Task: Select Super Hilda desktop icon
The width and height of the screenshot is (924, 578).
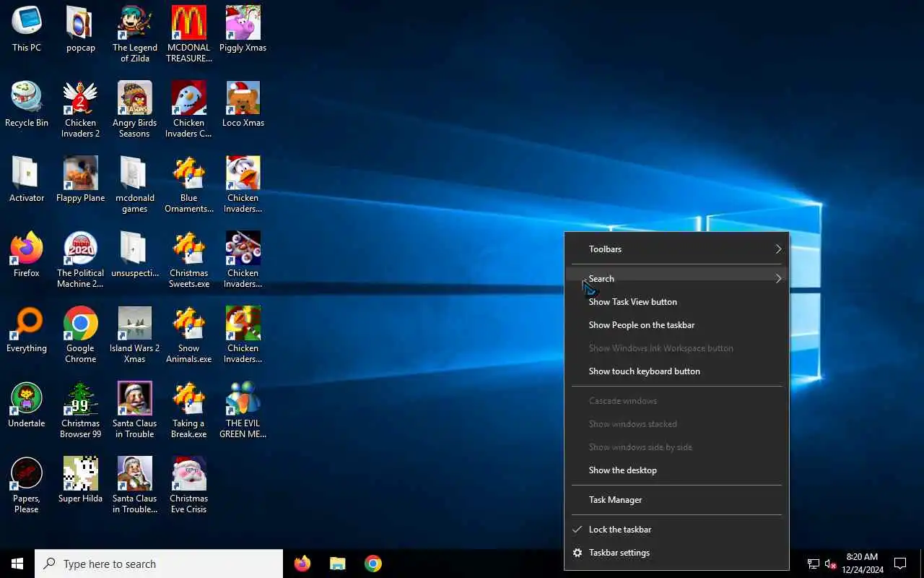Action: point(81,480)
